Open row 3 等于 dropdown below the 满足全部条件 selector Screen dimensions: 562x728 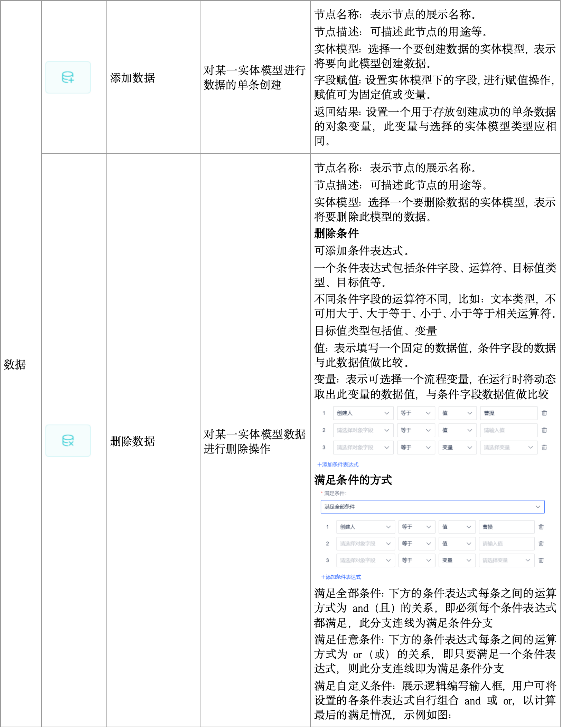point(417,560)
